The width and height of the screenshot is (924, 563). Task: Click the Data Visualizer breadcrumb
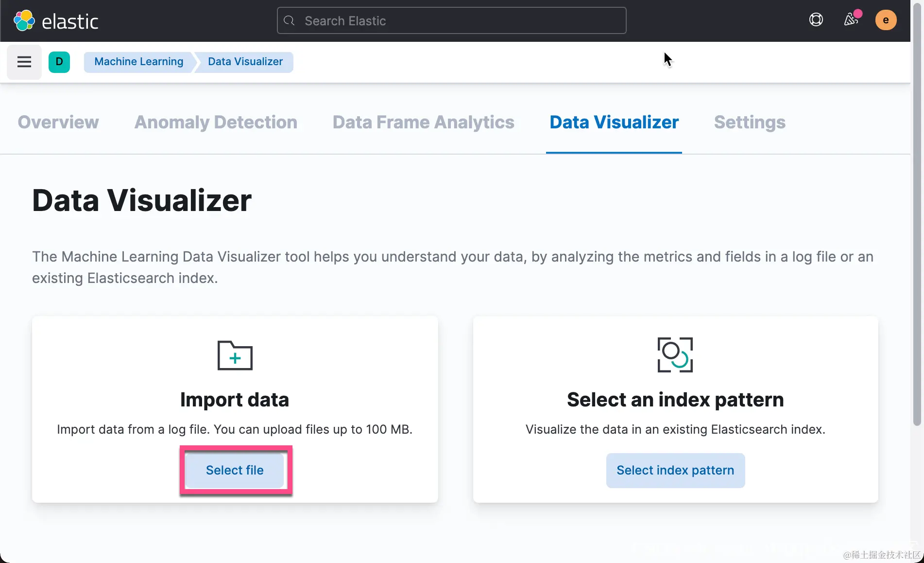(x=245, y=62)
